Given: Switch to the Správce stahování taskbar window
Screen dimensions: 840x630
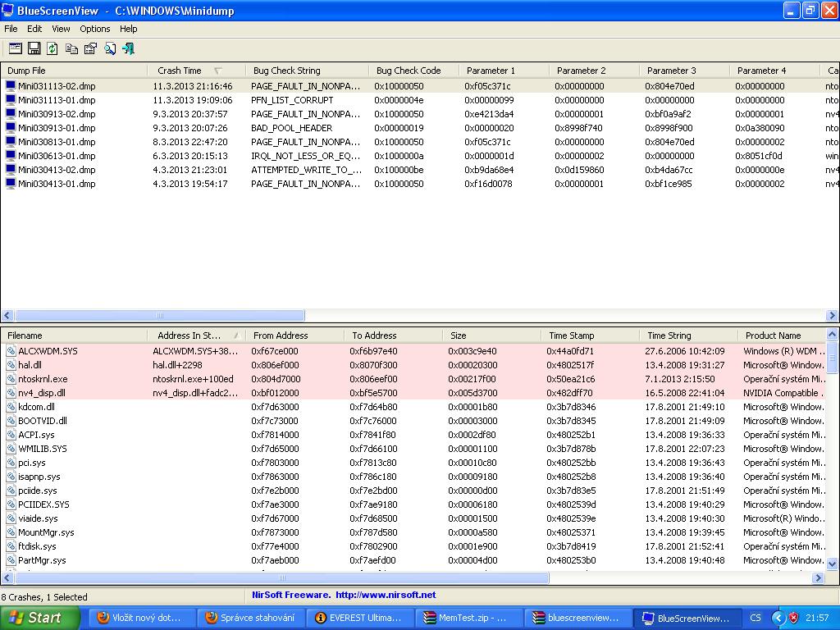Looking at the screenshot, I should [x=251, y=618].
